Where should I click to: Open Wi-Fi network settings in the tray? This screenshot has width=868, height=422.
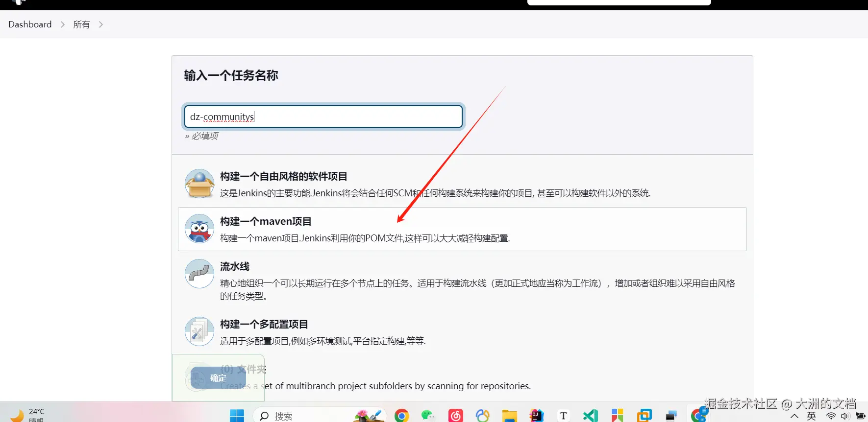tap(831, 416)
